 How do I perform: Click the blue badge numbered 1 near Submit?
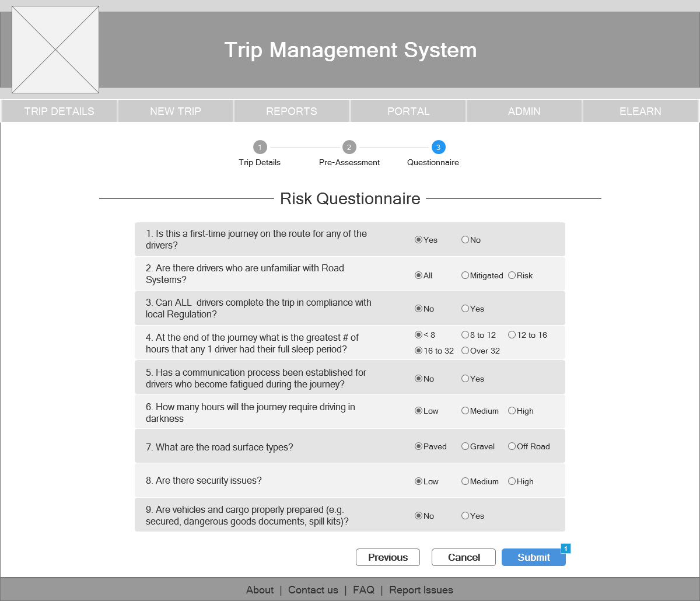565,548
